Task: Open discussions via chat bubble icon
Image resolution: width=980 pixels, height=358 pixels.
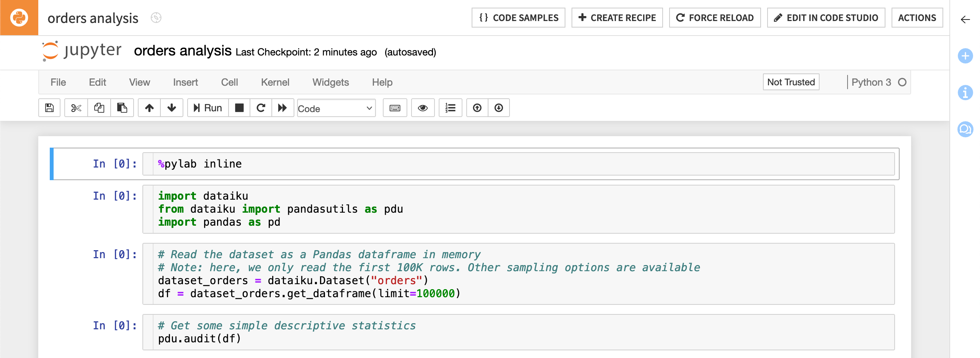Action: point(965,130)
